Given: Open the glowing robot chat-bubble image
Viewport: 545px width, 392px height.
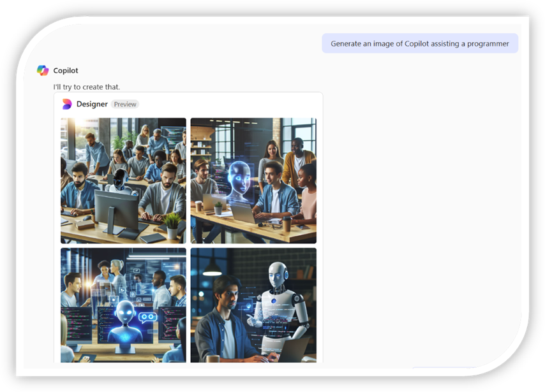Looking at the screenshot, I should pyautogui.click(x=123, y=305).
